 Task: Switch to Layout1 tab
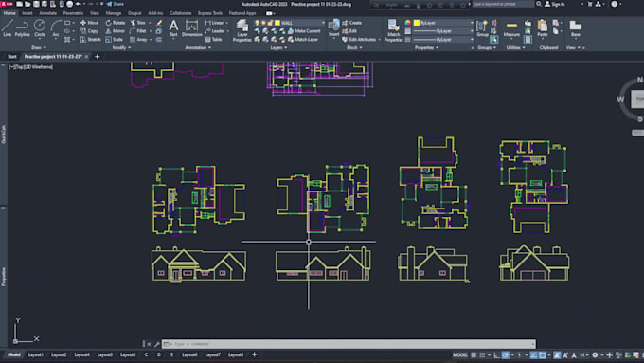click(36, 354)
